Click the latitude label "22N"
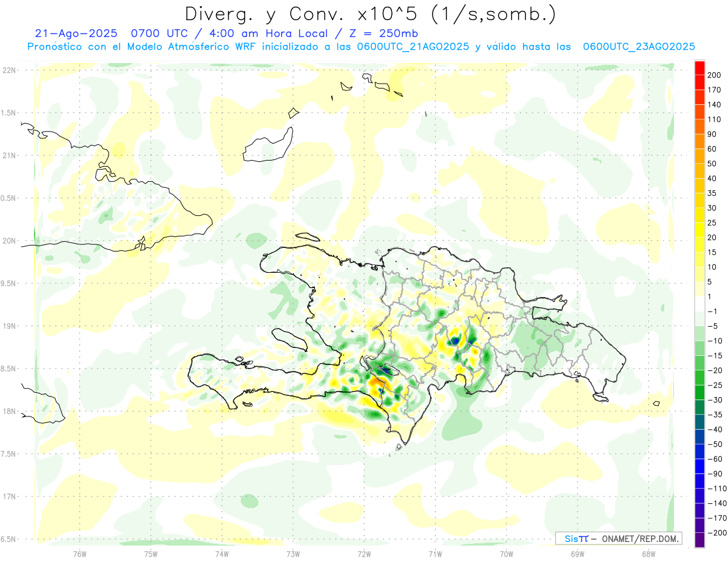The image size is (728, 562). (x=9, y=70)
